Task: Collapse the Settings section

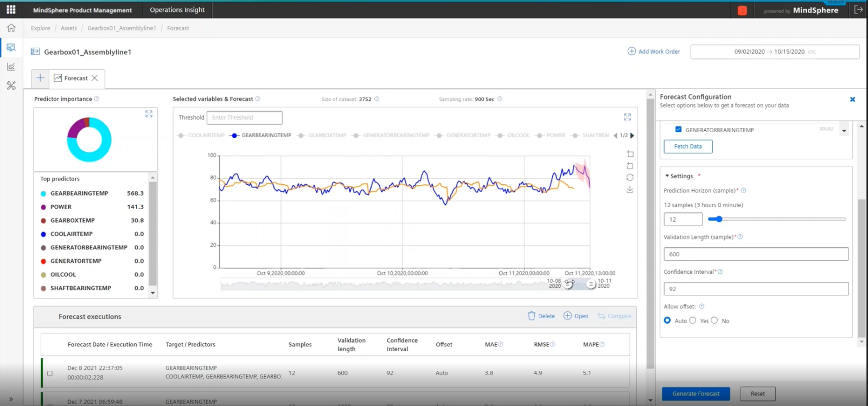Action: tap(667, 176)
